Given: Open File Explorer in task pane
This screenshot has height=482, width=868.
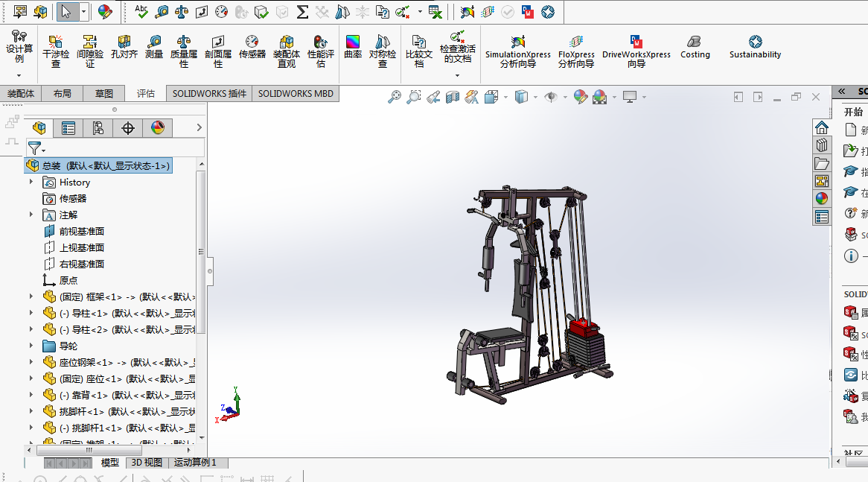Looking at the screenshot, I should pos(822,163).
